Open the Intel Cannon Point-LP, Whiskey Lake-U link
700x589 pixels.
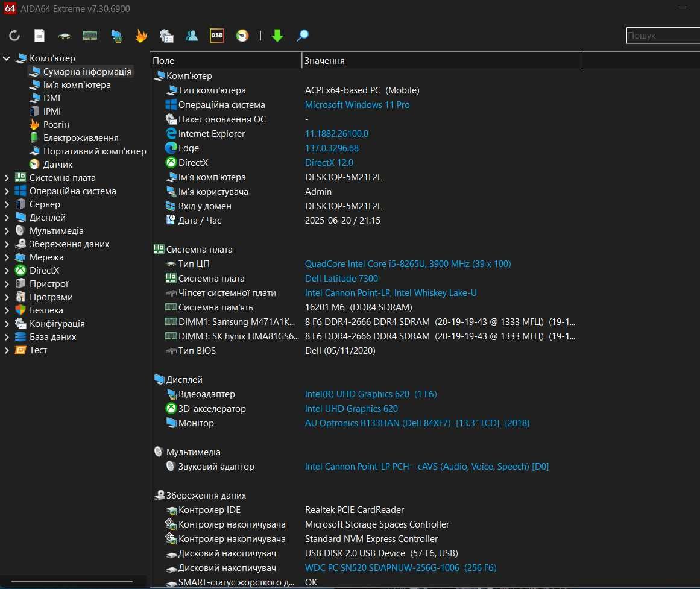click(x=391, y=293)
